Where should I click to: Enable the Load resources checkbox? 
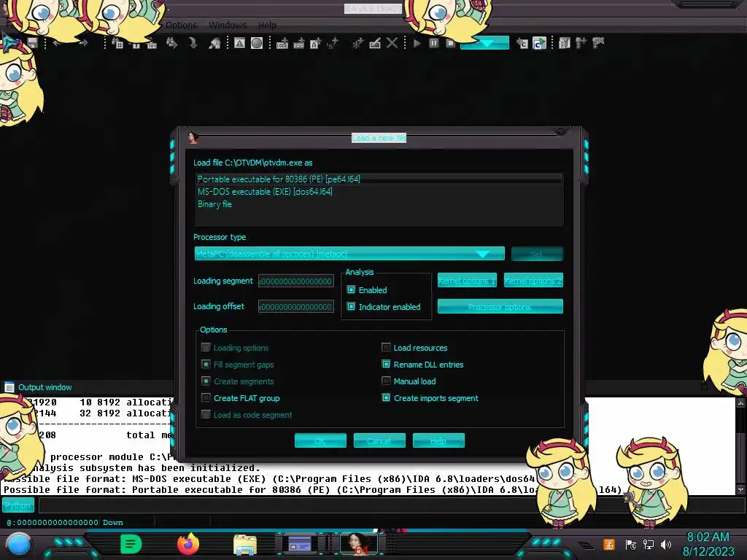tap(386, 348)
